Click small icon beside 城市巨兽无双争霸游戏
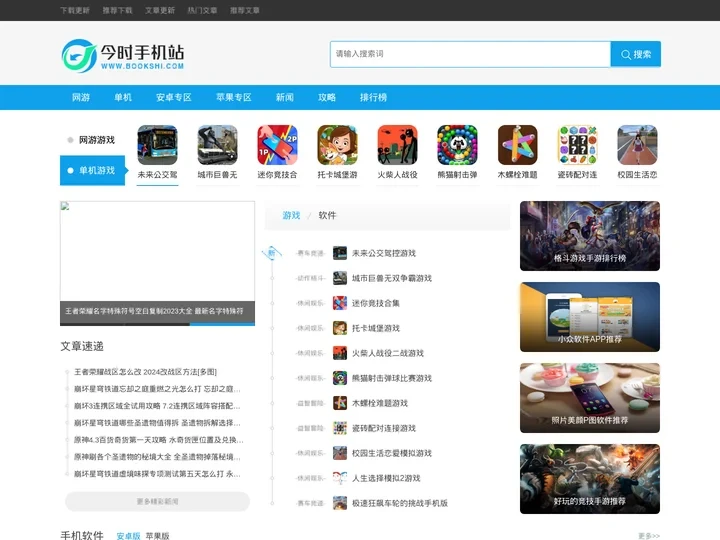The width and height of the screenshot is (720, 540). pos(340,278)
